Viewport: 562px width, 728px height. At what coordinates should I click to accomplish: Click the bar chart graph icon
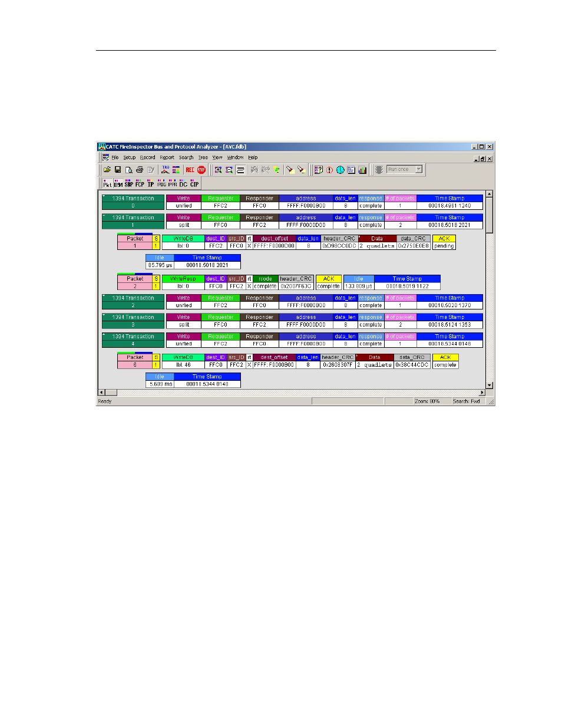pyautogui.click(x=362, y=170)
